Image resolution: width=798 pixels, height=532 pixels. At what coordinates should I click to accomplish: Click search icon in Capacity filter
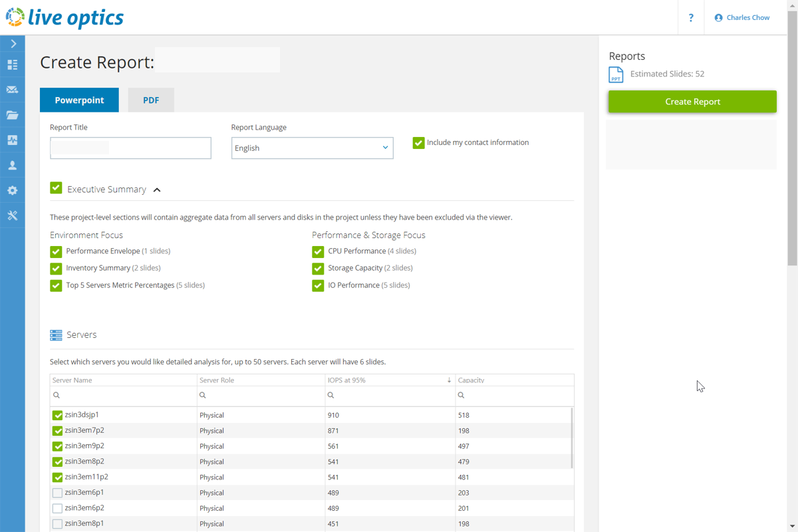click(x=461, y=395)
